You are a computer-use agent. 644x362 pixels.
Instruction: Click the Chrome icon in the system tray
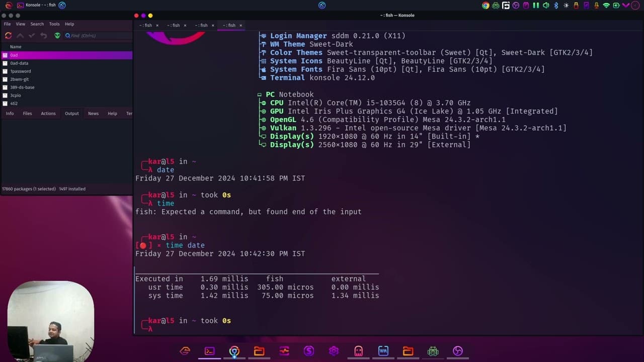[486, 6]
